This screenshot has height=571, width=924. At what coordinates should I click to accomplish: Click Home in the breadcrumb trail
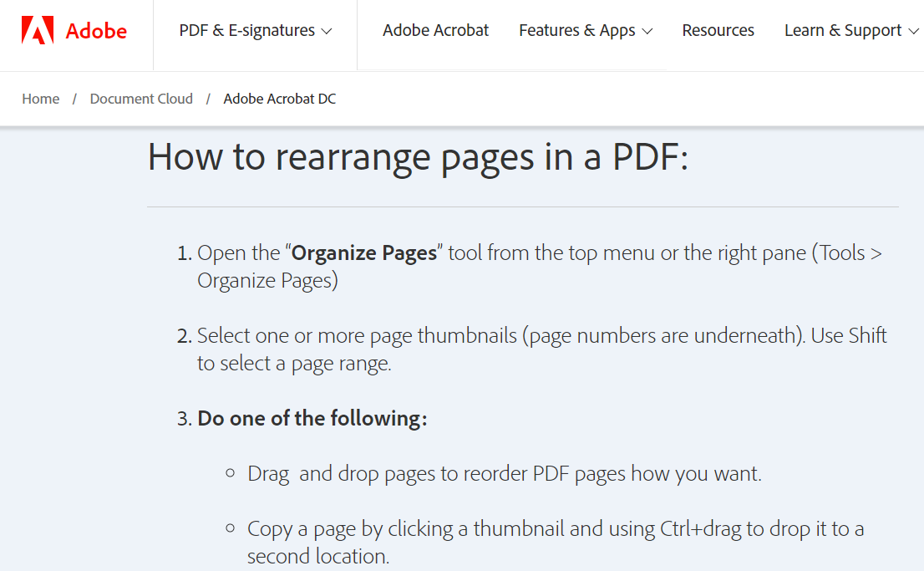click(x=40, y=99)
